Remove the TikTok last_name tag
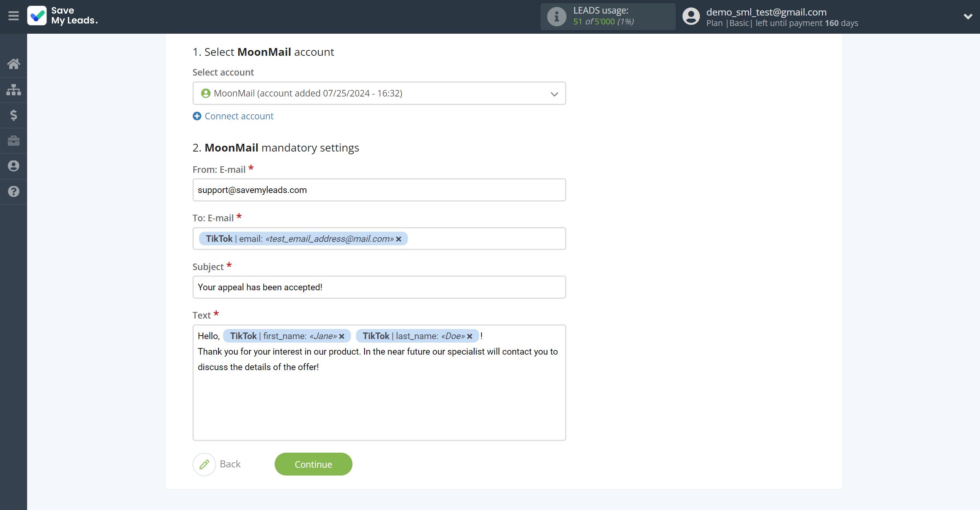 pos(469,336)
